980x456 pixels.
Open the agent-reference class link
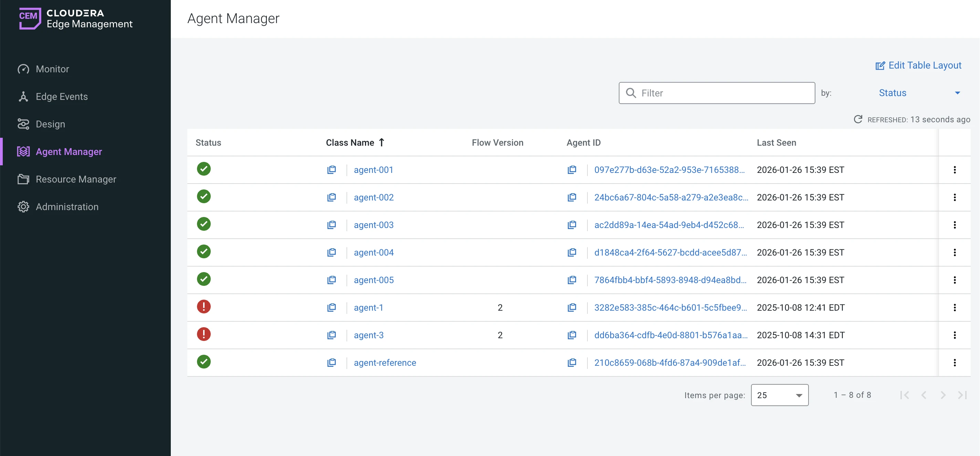(x=385, y=363)
